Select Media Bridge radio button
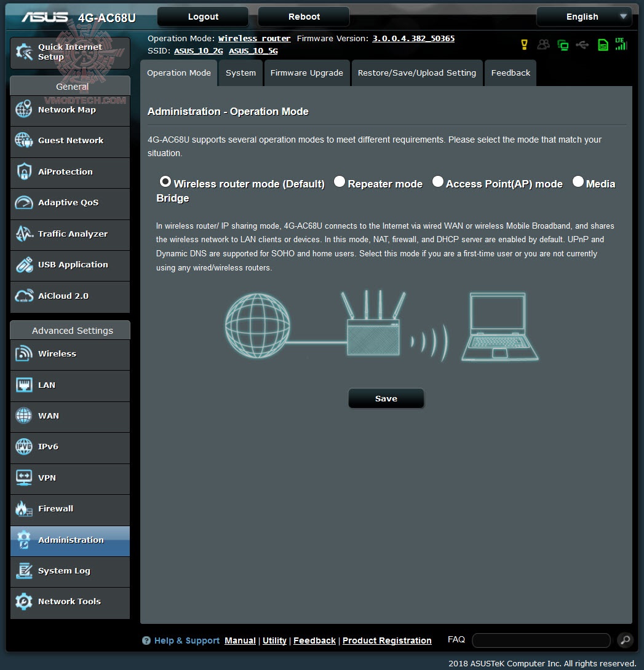Screen dimensions: 644x670 [x=578, y=181]
